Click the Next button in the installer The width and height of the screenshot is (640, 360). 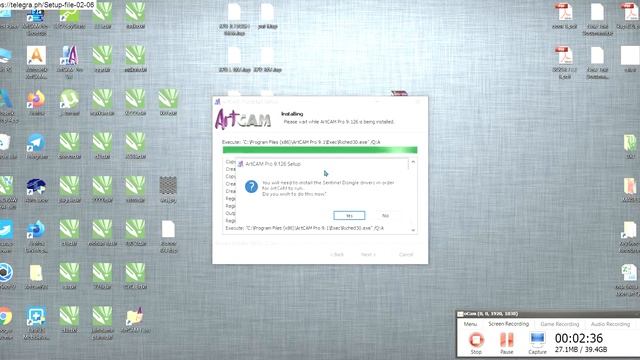click(368, 254)
